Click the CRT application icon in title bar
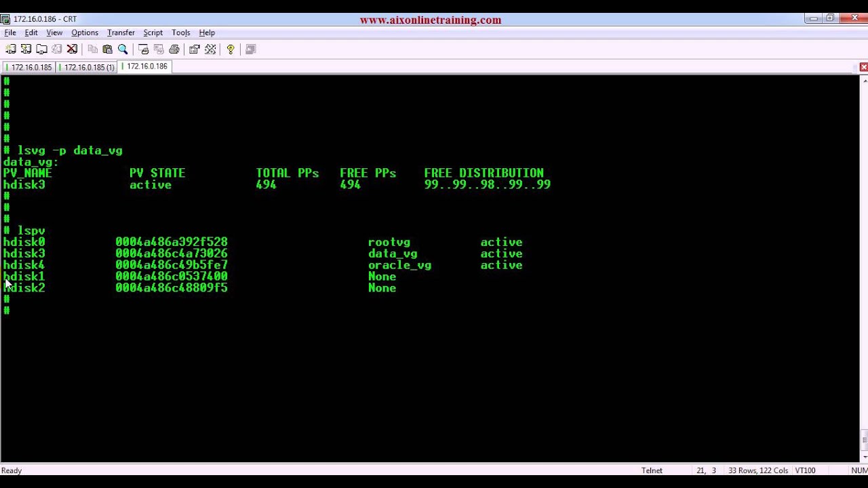The image size is (868, 488). coord(5,19)
